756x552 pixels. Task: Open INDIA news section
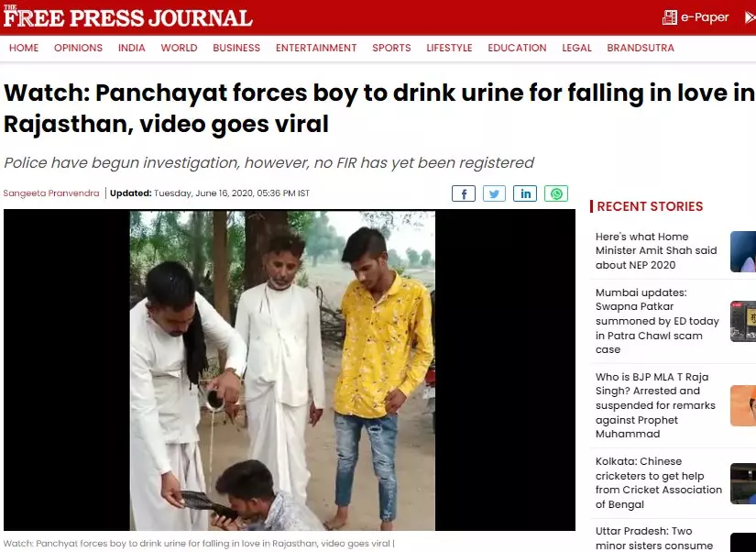click(x=132, y=48)
